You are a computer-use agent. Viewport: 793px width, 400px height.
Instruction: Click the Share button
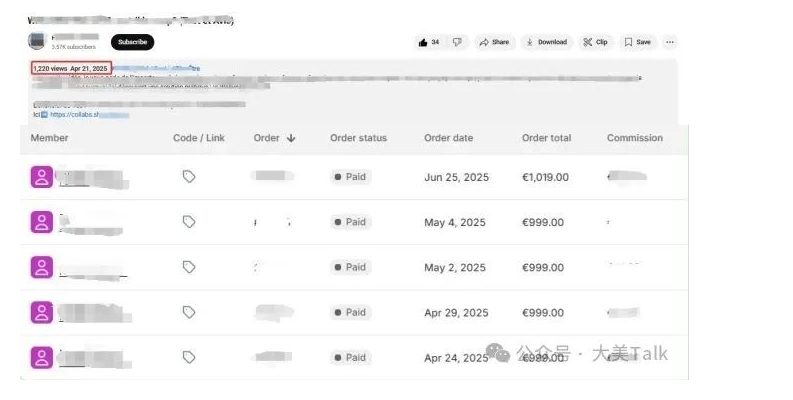(495, 42)
